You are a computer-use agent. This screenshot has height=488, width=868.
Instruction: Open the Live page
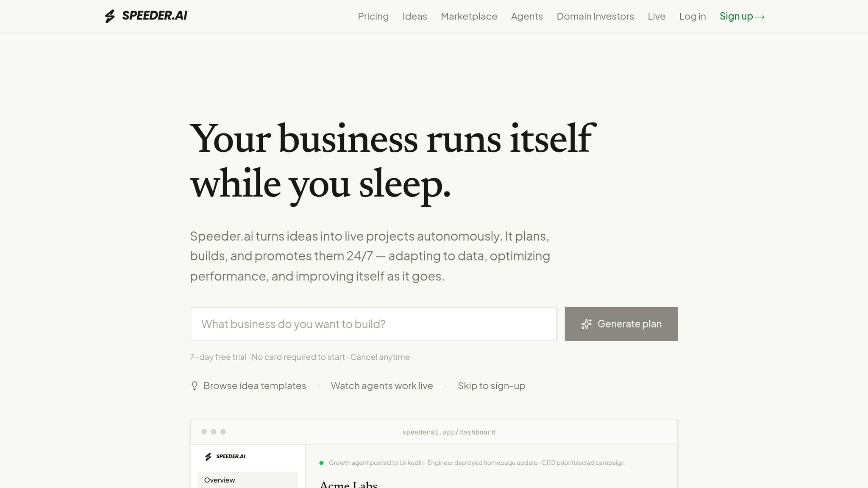(x=656, y=17)
